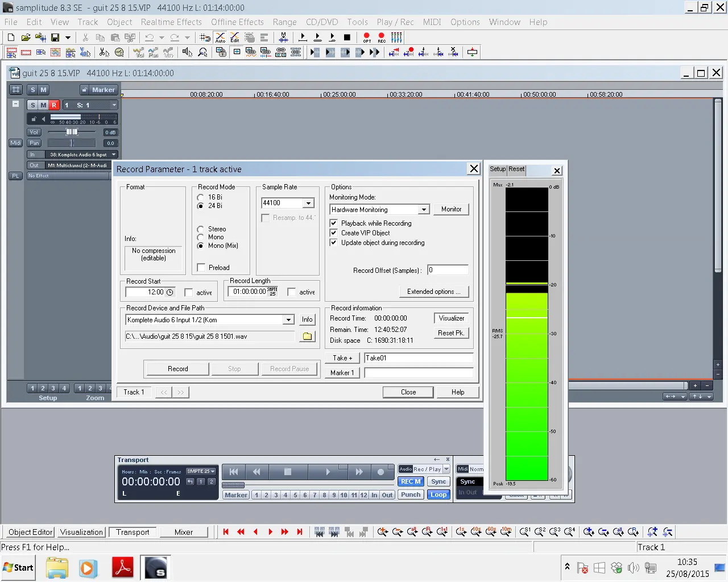Switch to the Object Editor tab
Screen dimensions: 728x582
[30, 533]
